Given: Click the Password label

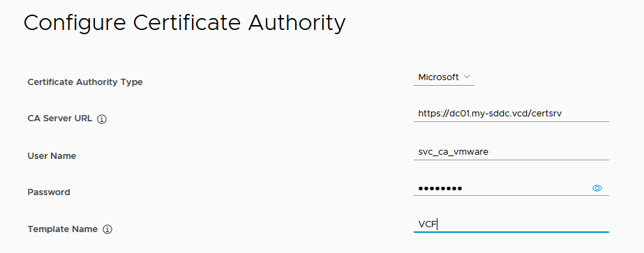Looking at the screenshot, I should [x=48, y=192].
